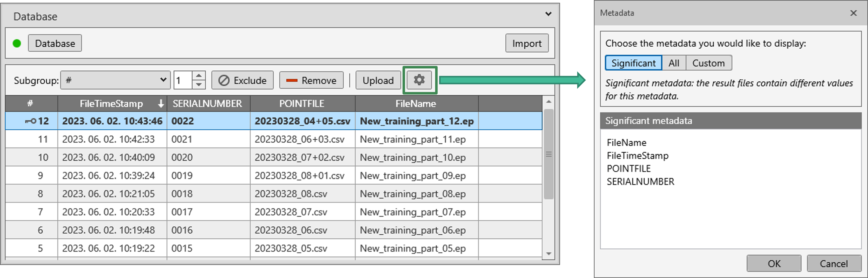Screen dimensions: 868x278
Task: Click the Upload button
Action: coord(378,80)
